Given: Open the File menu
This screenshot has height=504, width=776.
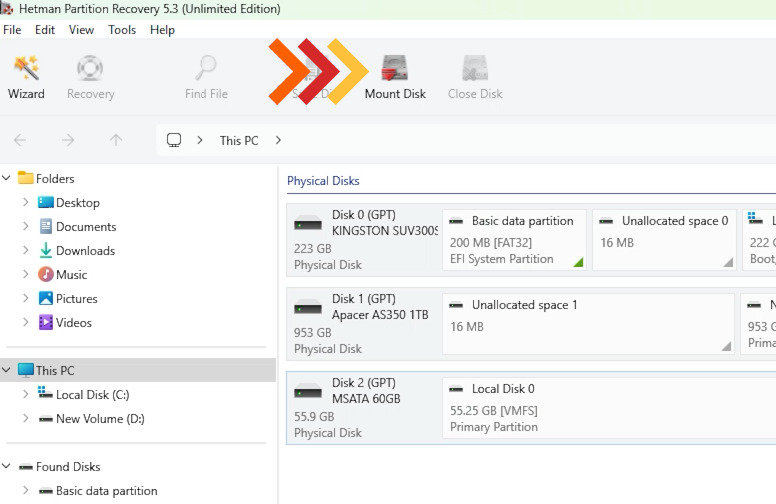Looking at the screenshot, I should coord(12,30).
